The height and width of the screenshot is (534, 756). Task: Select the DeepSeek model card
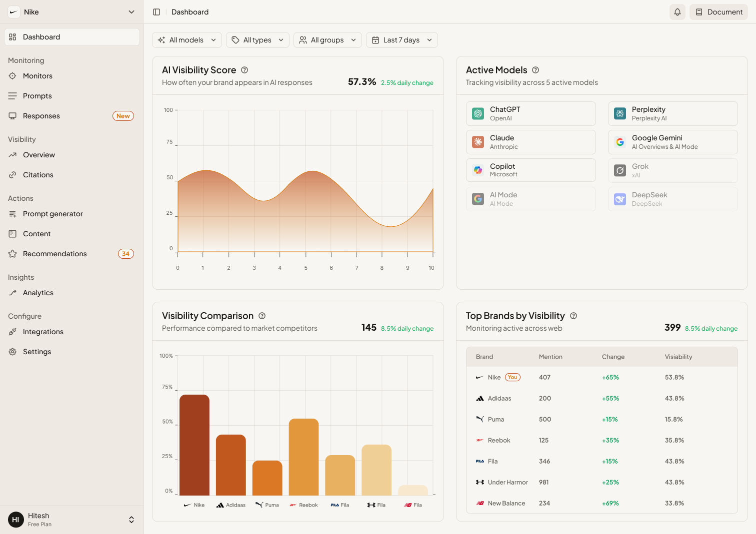[673, 199]
